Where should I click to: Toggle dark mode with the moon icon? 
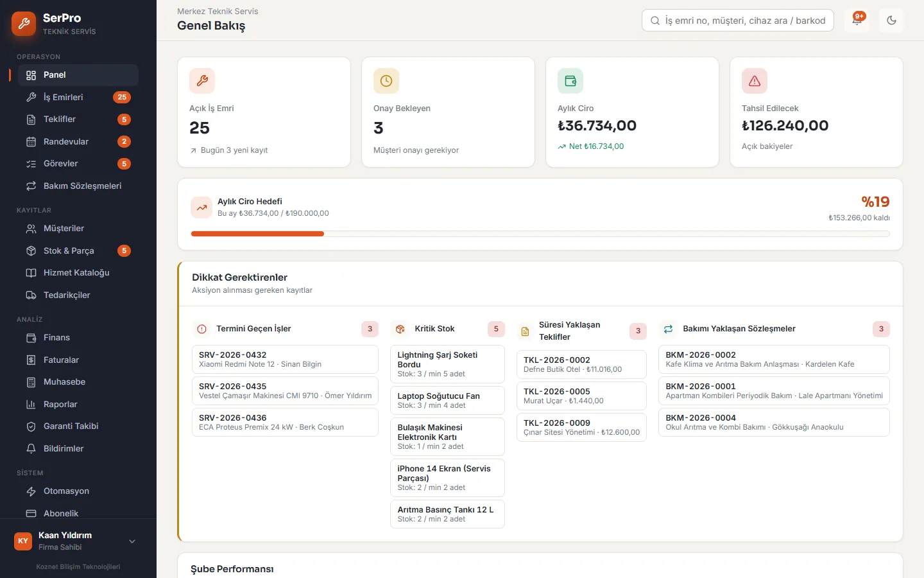pos(891,21)
